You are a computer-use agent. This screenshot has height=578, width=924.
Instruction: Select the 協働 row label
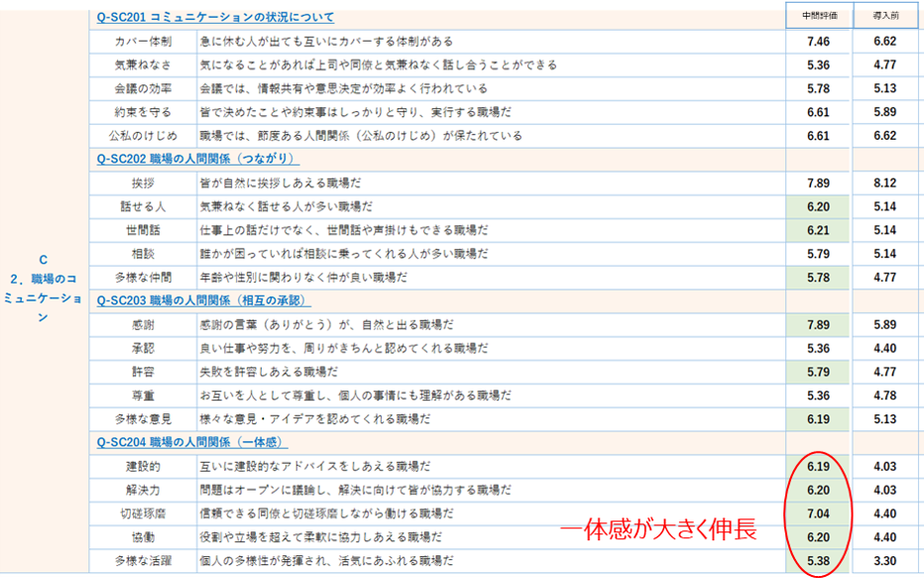click(143, 537)
